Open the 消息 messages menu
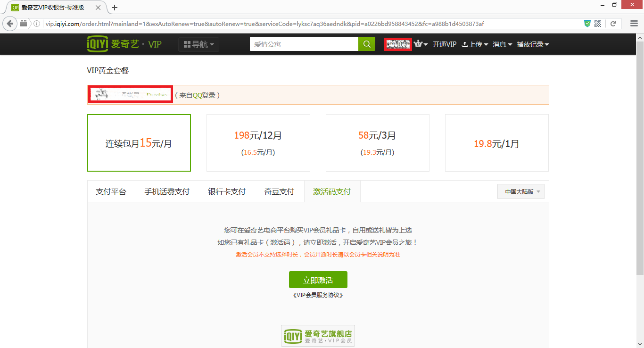The image size is (644, 348). (x=503, y=44)
